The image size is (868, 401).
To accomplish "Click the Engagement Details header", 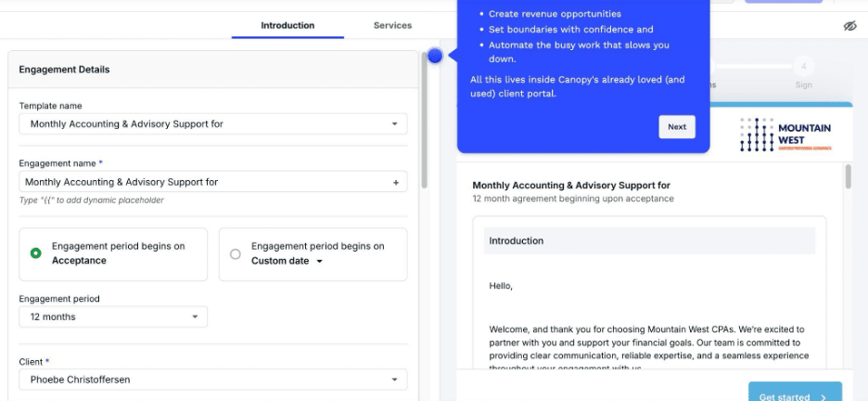I will (x=64, y=70).
